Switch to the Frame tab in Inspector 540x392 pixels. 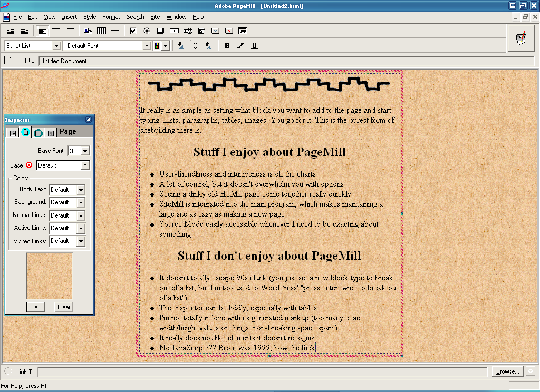(13, 133)
